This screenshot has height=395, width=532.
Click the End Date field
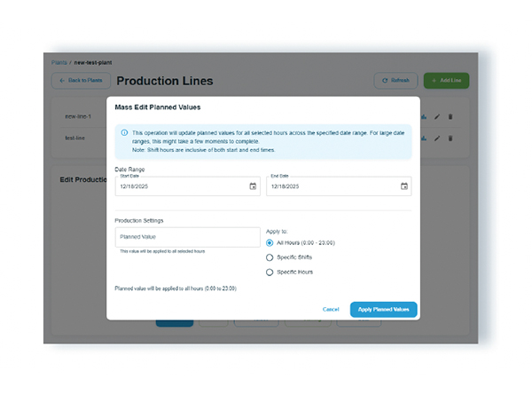[x=332, y=186]
